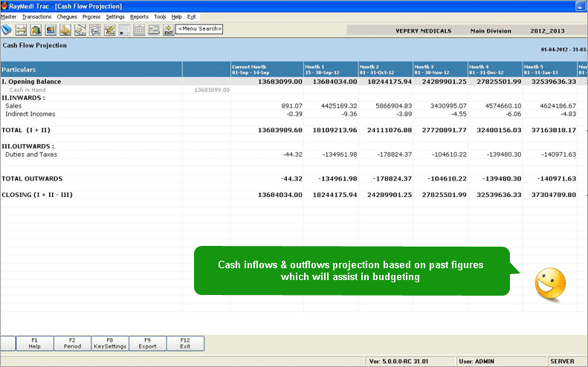Click the Month 1 column header
This screenshot has width=588, height=367.
[x=331, y=69]
